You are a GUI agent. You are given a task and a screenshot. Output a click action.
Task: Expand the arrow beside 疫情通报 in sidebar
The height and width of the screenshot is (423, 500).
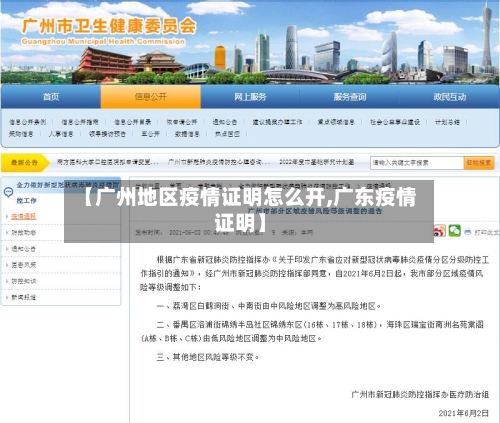coord(7,216)
